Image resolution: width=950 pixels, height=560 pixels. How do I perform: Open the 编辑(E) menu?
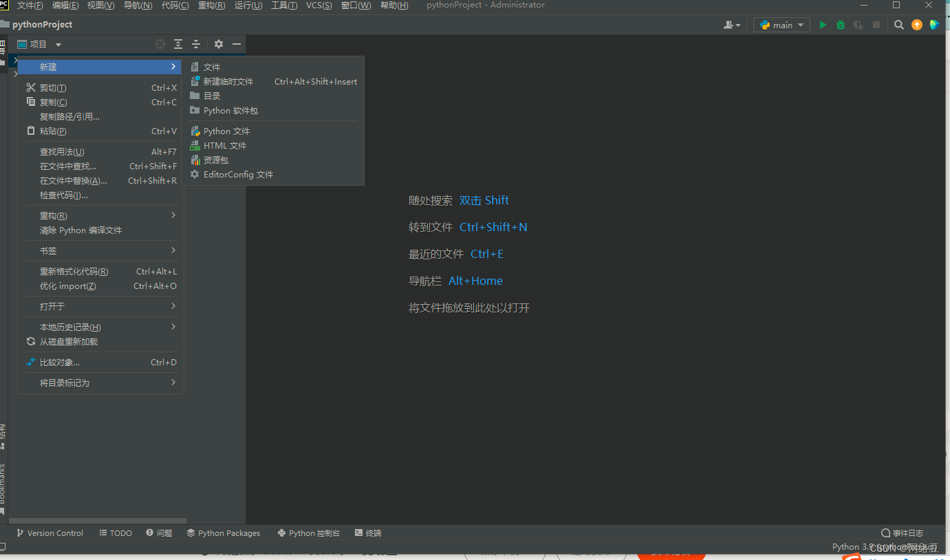point(65,6)
